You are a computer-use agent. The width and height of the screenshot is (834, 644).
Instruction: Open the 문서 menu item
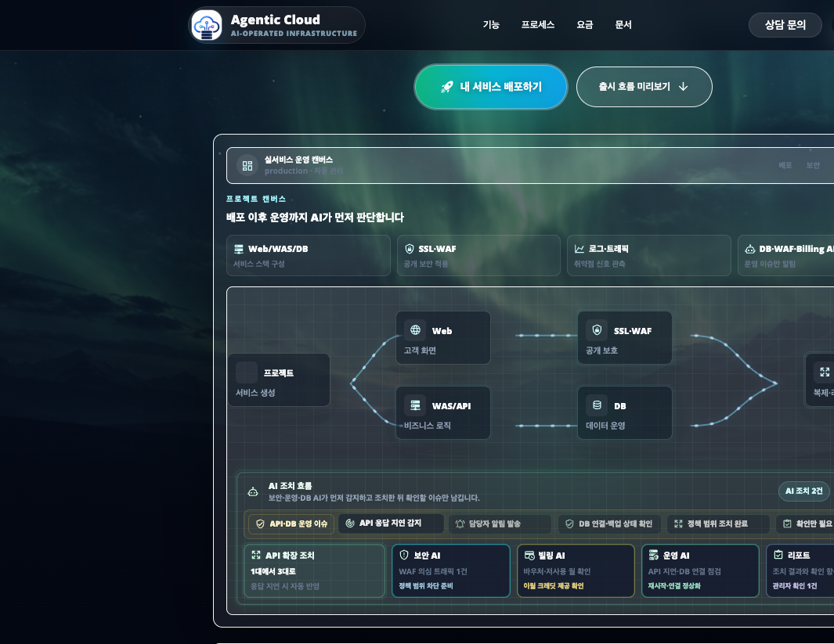coord(623,25)
